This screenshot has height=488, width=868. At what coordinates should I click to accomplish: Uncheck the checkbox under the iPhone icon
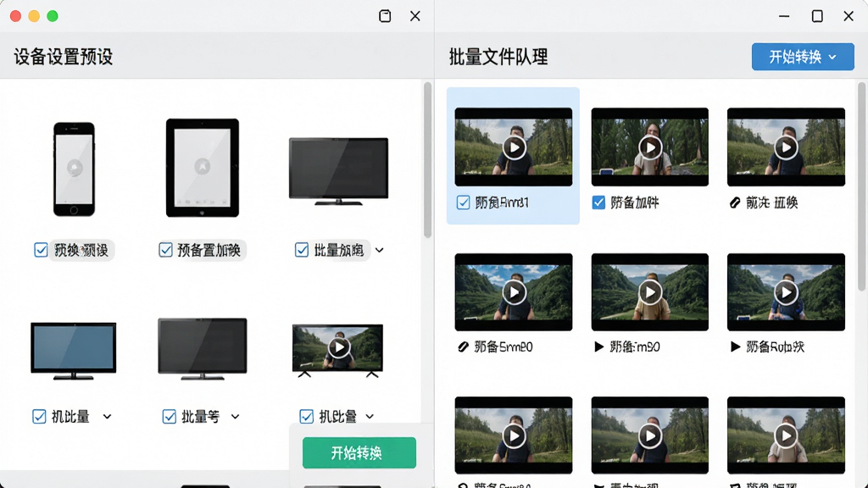(x=41, y=250)
